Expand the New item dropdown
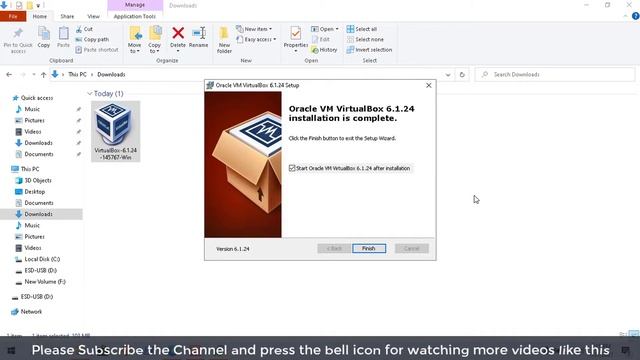This screenshot has height=360, width=640. (253, 29)
